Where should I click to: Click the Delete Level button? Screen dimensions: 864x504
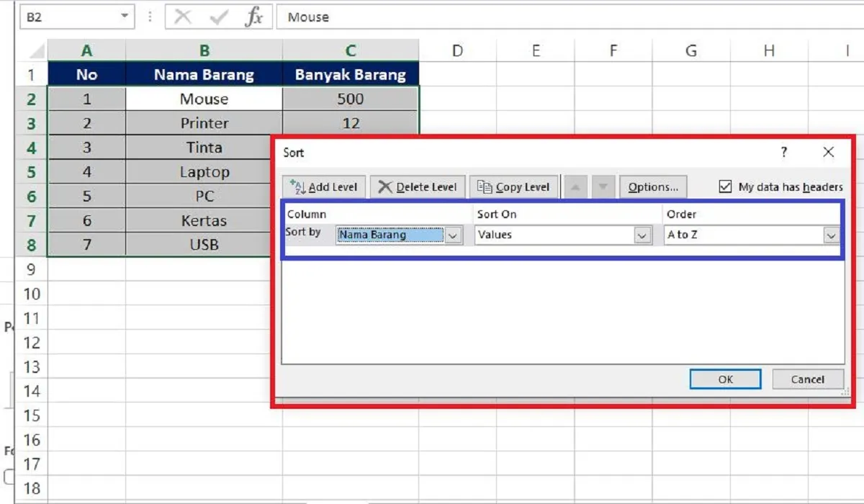pos(418,187)
